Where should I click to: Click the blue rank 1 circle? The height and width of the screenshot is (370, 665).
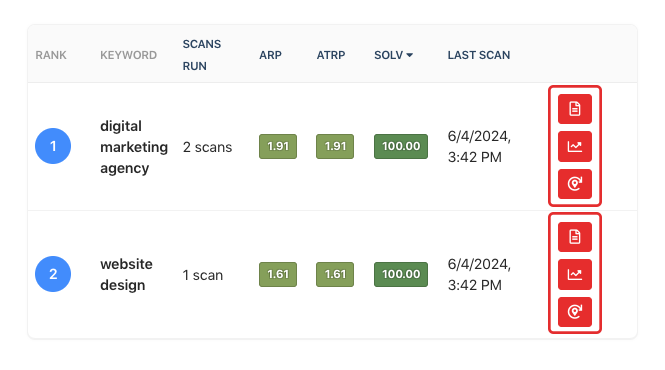pyautogui.click(x=53, y=146)
